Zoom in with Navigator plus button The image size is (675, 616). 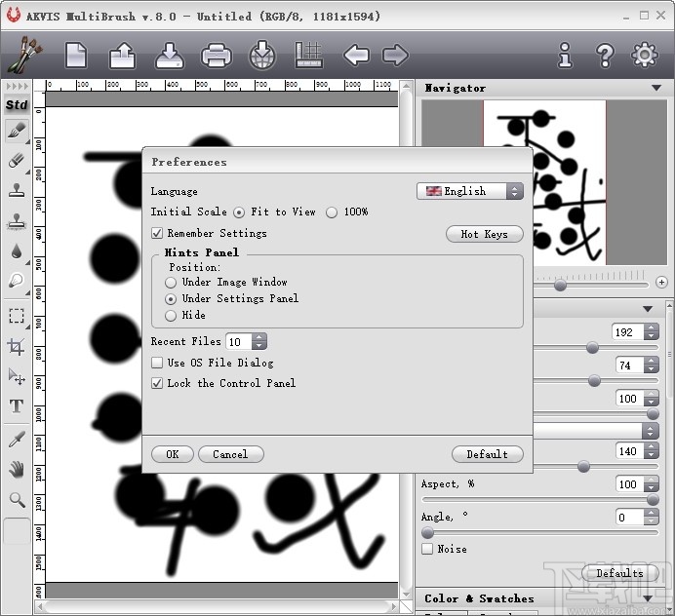[x=661, y=283]
